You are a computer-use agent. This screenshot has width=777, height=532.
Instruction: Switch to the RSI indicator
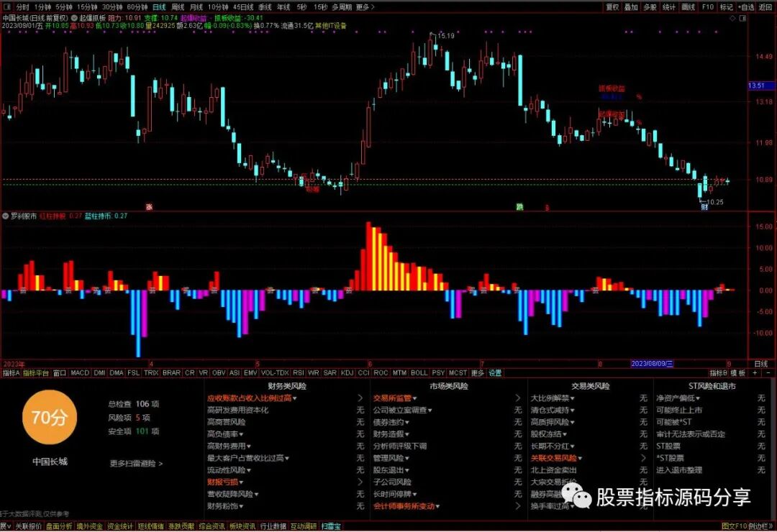click(299, 372)
